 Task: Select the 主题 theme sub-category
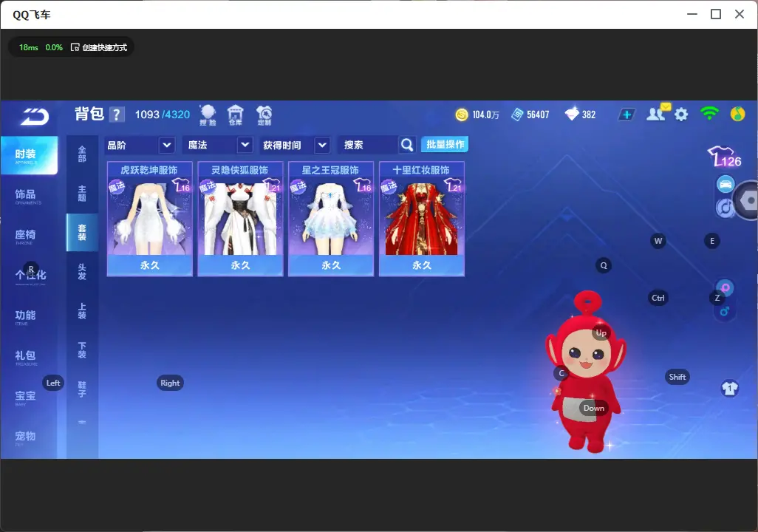coord(82,194)
